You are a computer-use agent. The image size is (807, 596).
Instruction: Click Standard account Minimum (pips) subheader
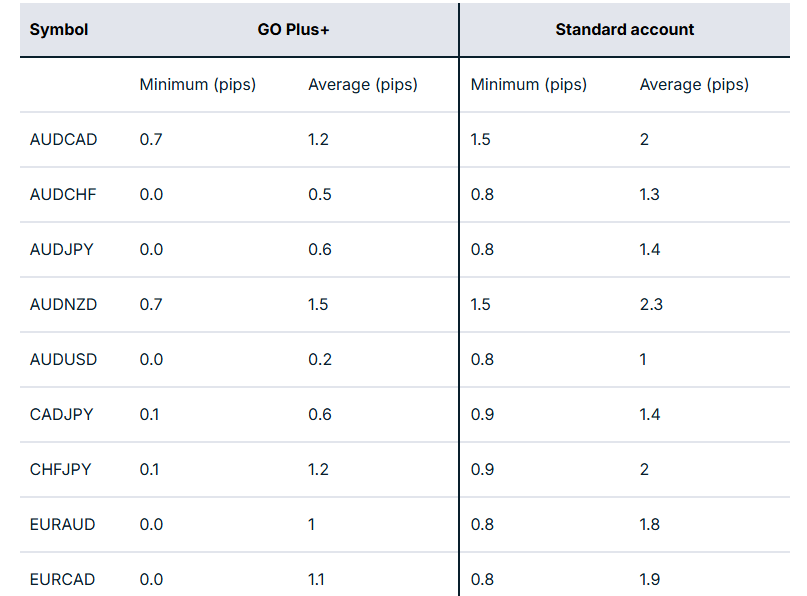coord(529,85)
